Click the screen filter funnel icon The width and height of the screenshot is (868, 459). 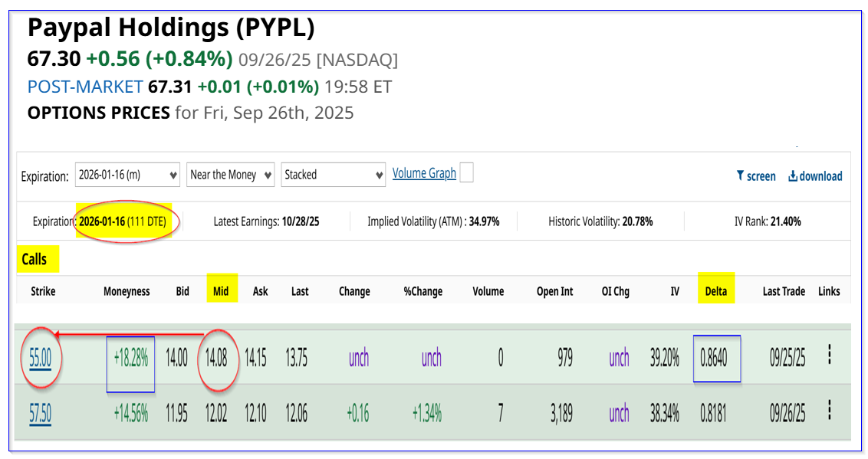740,175
